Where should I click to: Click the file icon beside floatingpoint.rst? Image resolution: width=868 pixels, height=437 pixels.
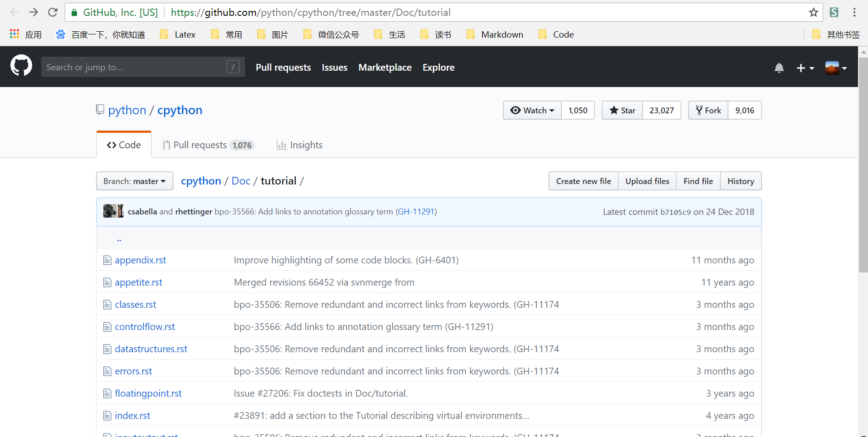click(x=107, y=393)
